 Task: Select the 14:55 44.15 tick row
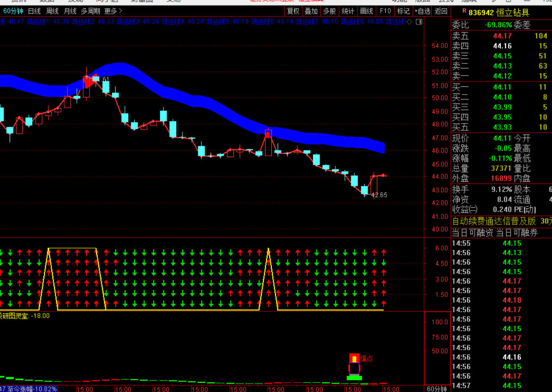tap(501, 243)
